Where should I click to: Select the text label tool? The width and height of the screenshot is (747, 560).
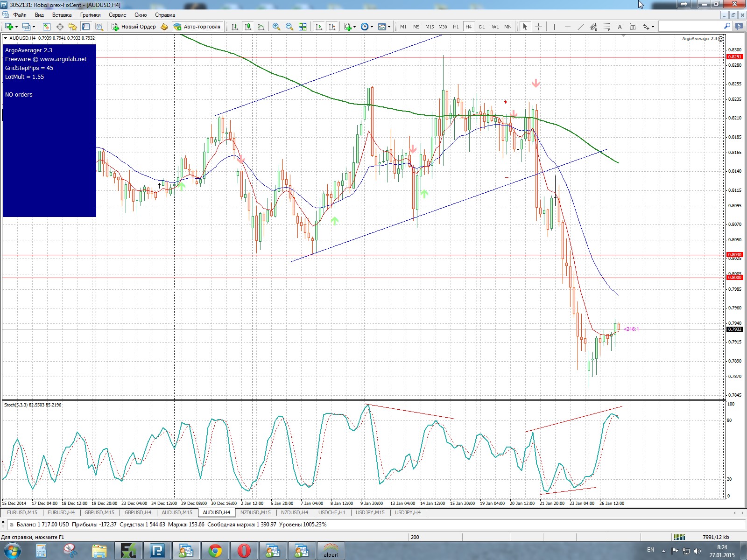click(633, 27)
